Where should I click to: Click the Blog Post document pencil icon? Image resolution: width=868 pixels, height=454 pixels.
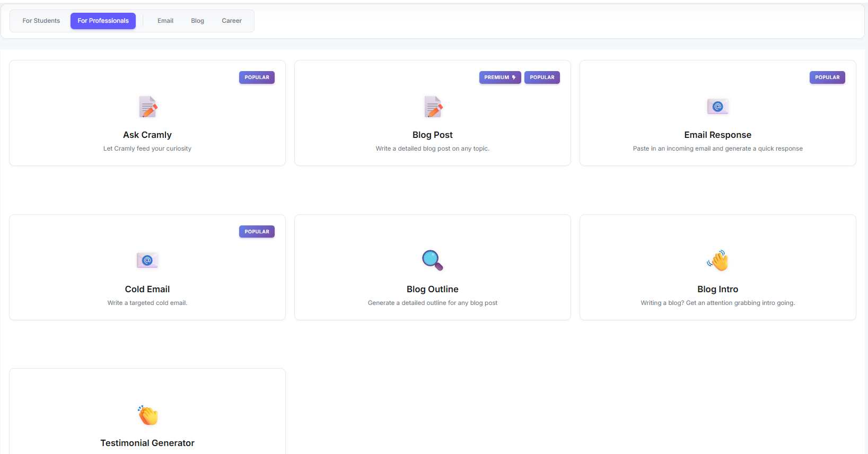coord(433,107)
